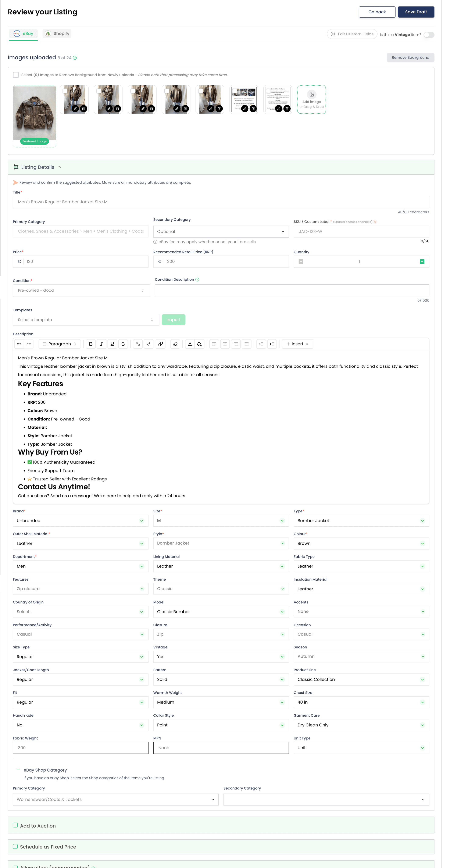Apply bold formatting in description
Viewport: 450px width, 868px height.
coord(91,344)
